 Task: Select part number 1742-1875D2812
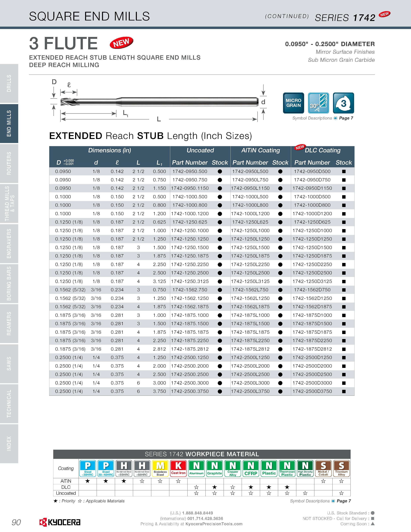coord(312,349)
